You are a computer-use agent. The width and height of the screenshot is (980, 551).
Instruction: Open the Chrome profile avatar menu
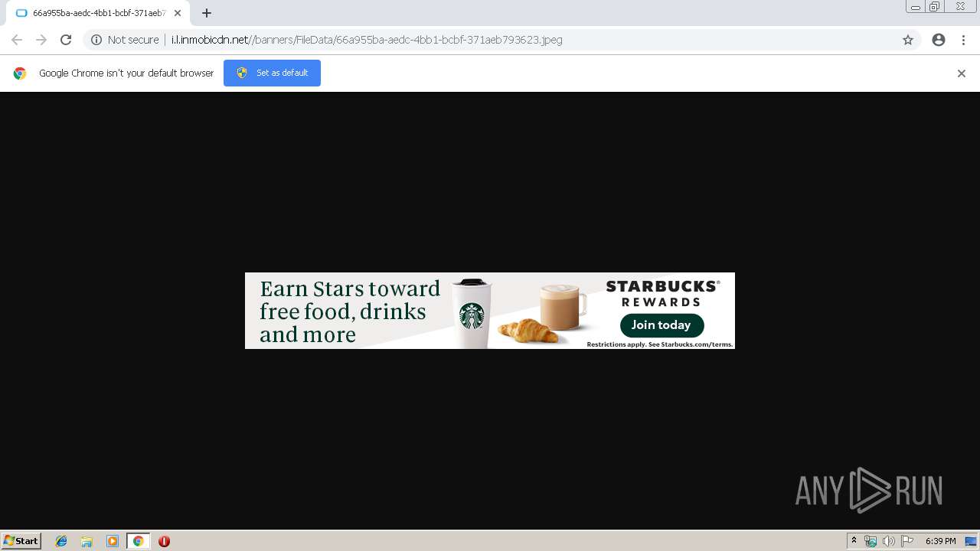(939, 40)
